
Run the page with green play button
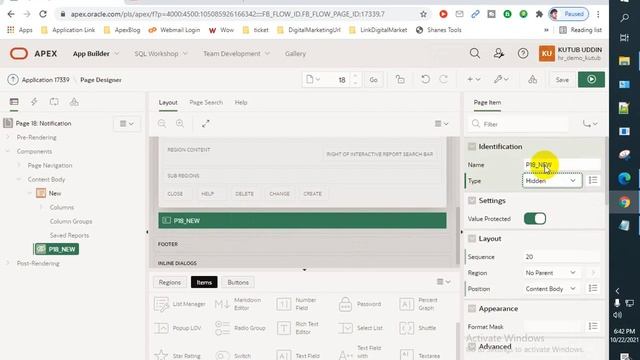click(591, 80)
